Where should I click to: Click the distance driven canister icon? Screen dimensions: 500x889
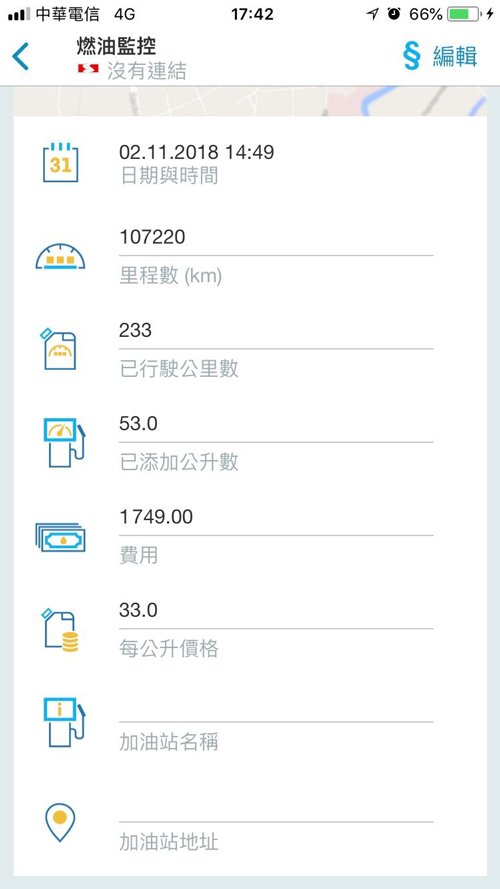coord(58,349)
